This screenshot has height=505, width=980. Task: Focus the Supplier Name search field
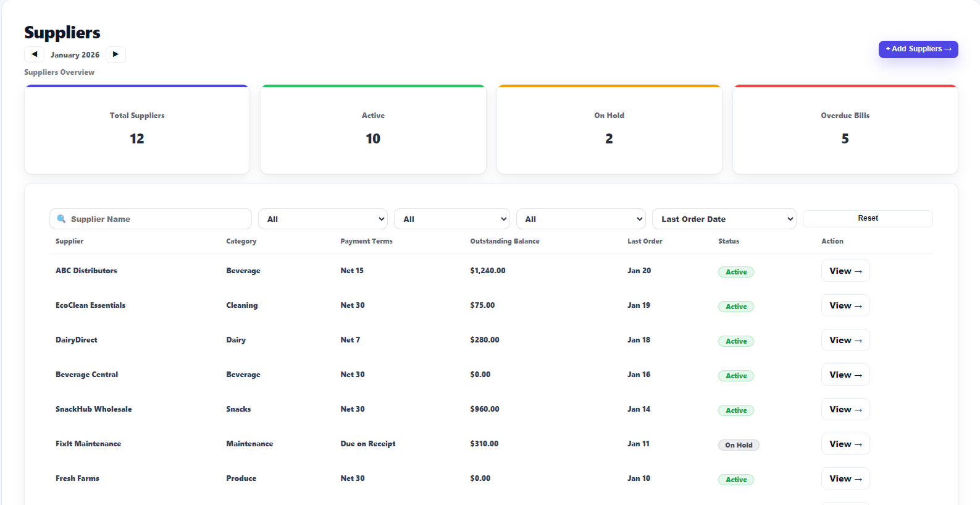coord(151,219)
